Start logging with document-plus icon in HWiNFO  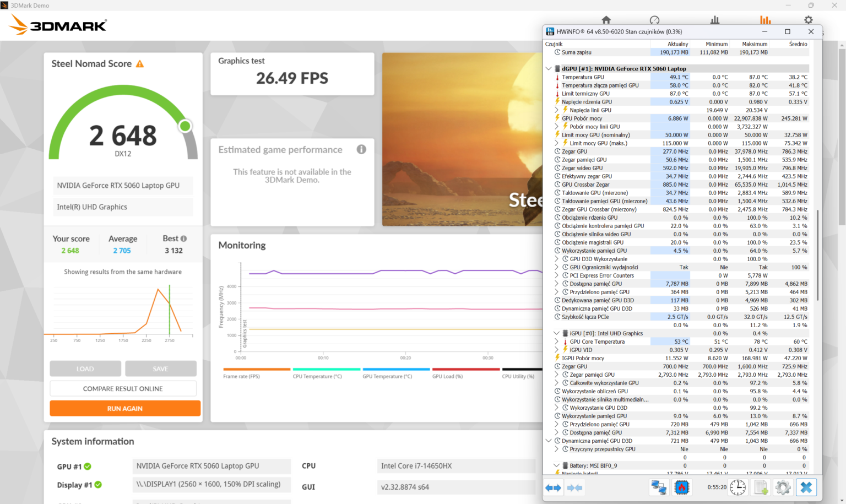click(761, 487)
